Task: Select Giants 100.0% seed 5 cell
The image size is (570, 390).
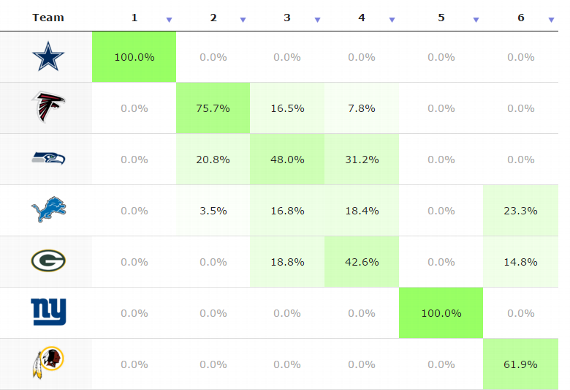Action: click(441, 313)
